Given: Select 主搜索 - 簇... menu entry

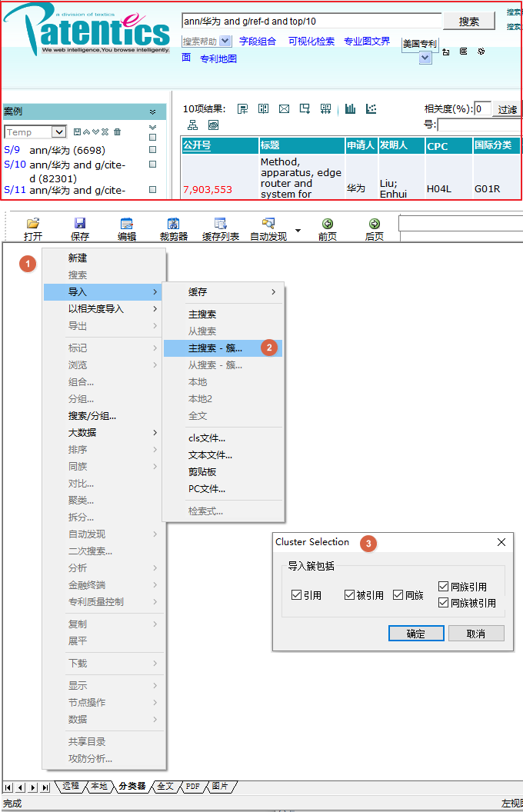Looking at the screenshot, I should click(x=215, y=348).
